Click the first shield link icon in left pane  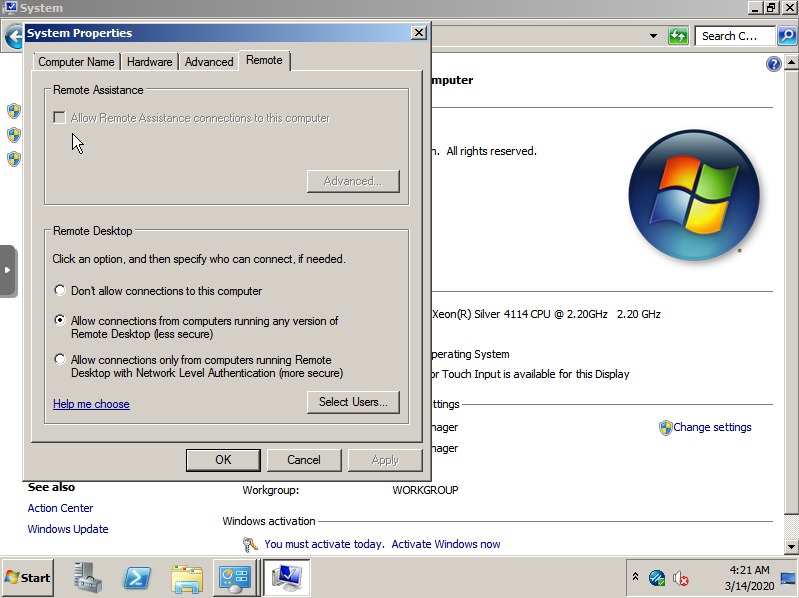14,111
